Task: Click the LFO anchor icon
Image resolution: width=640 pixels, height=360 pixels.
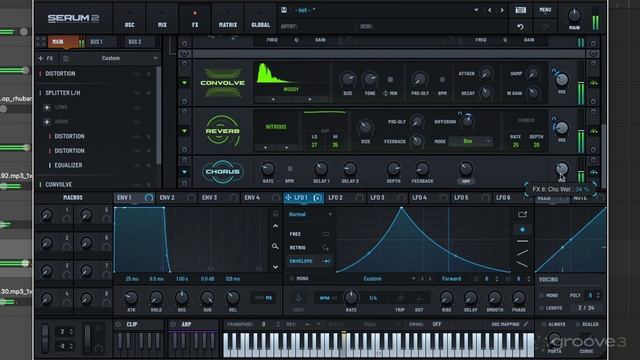Action: tap(299, 298)
